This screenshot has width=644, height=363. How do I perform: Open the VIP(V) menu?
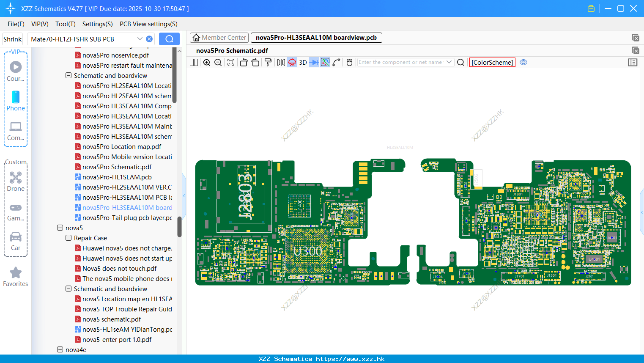tap(40, 24)
